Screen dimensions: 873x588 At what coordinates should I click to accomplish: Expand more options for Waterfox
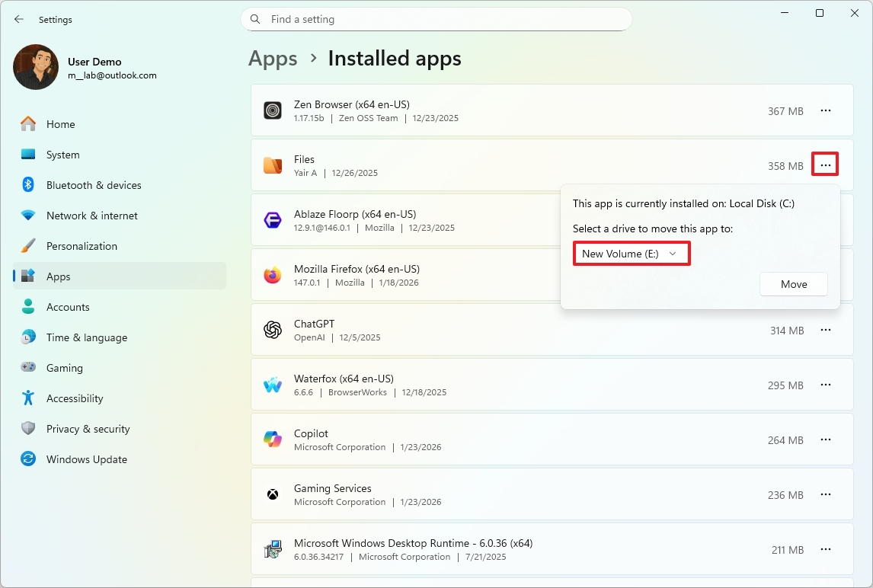point(825,385)
